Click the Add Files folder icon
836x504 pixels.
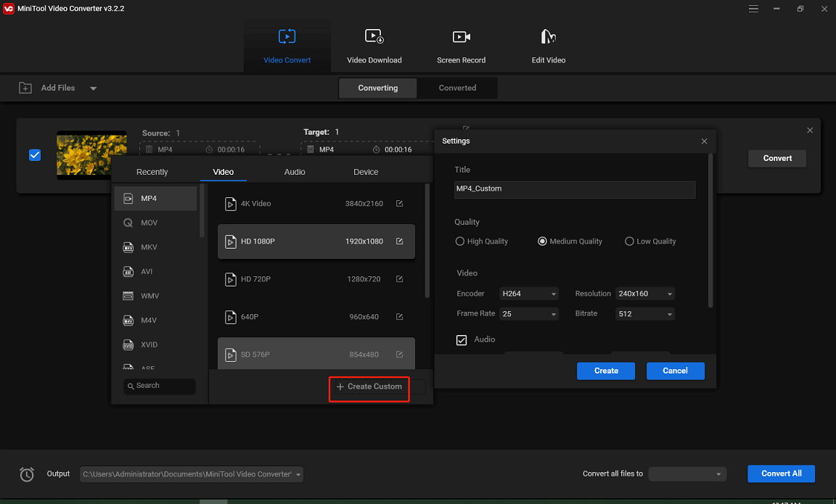coord(25,88)
